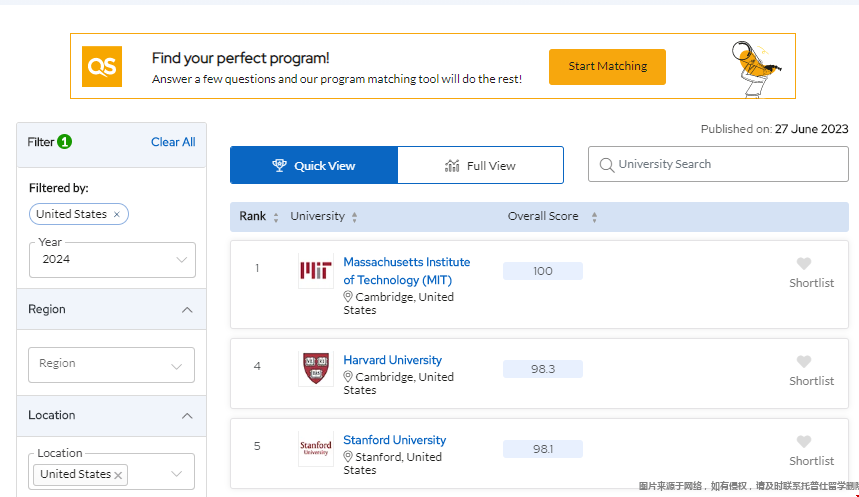859x497 pixels.
Task: Click the Harvard University crest logo
Action: (x=316, y=369)
